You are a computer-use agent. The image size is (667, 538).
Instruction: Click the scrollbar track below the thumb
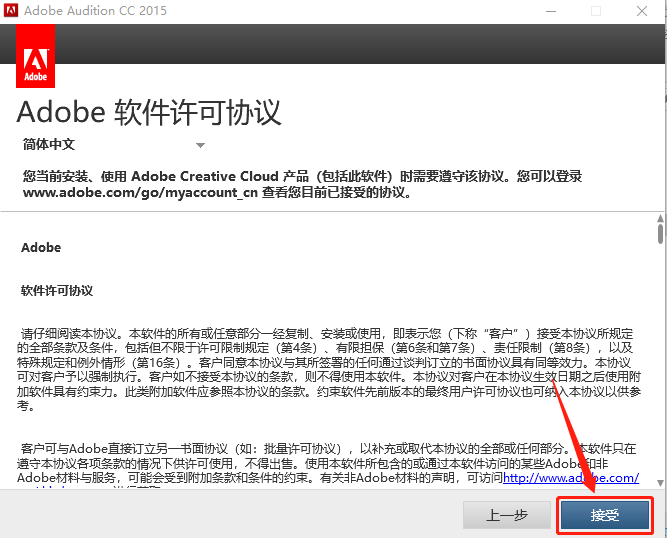(660, 362)
